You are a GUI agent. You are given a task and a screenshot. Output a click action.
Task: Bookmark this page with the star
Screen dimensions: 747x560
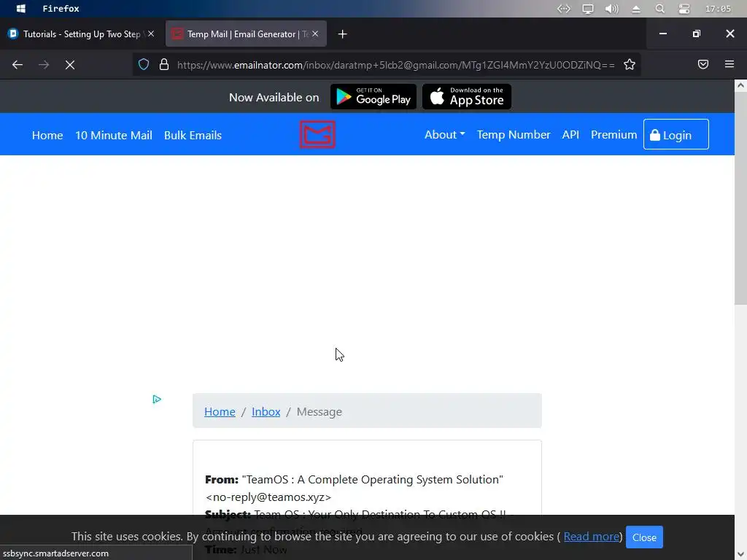tap(630, 64)
